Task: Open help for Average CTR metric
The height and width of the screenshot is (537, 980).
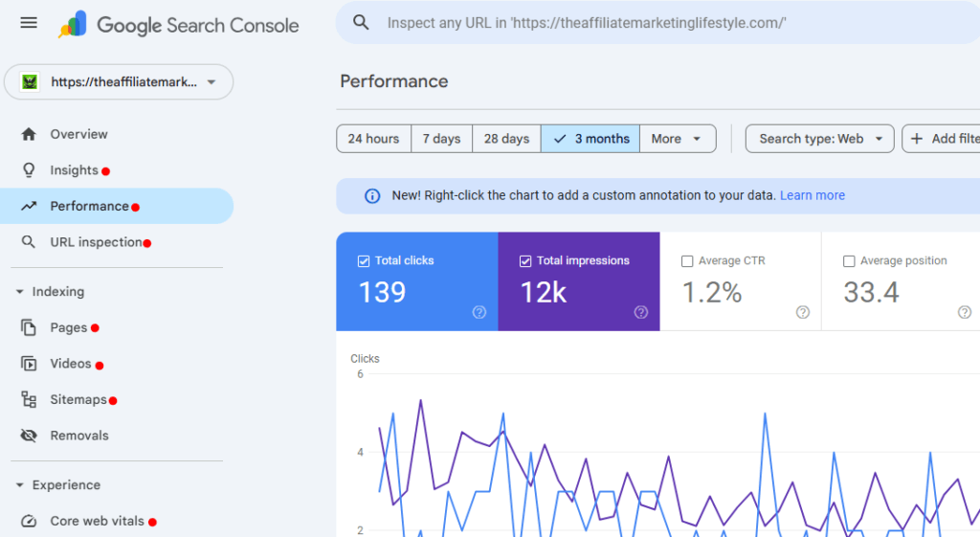Action: (x=803, y=312)
